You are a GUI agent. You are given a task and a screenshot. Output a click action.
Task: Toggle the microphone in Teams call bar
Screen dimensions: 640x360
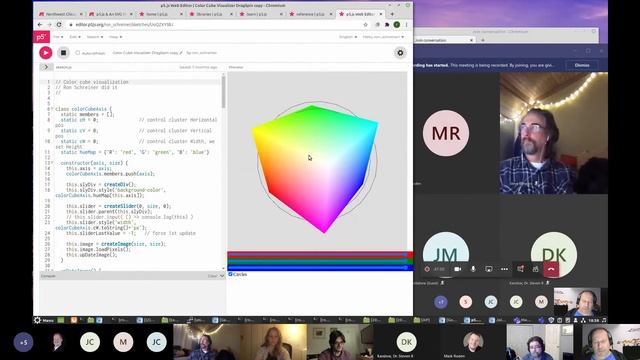pyautogui.click(x=473, y=269)
